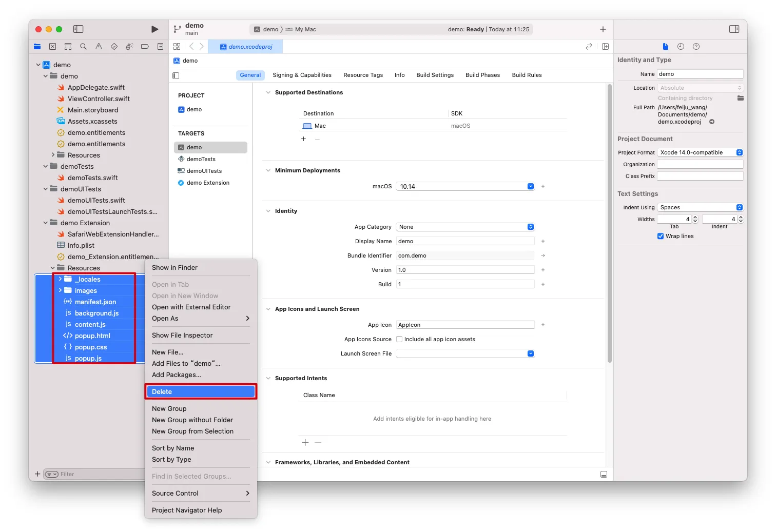Image resolution: width=776 pixels, height=532 pixels.
Task: Open the Symbol navigator
Action: (68, 47)
